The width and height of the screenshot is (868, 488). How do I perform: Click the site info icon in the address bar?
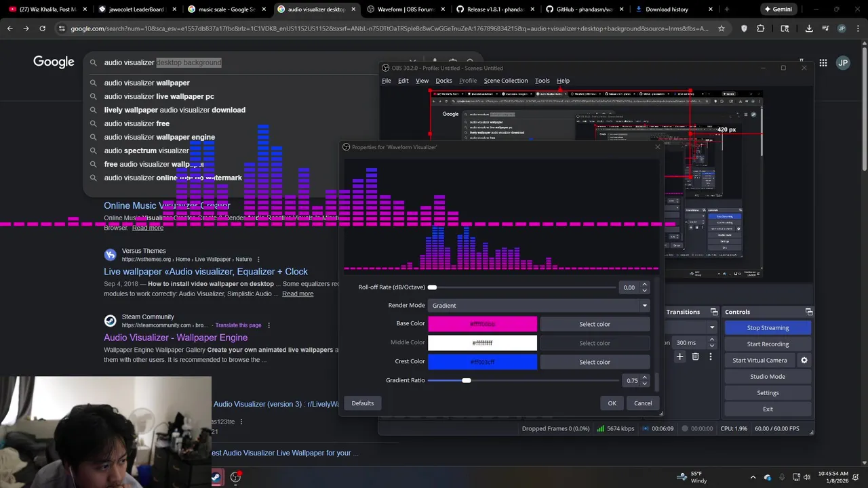[x=62, y=28]
